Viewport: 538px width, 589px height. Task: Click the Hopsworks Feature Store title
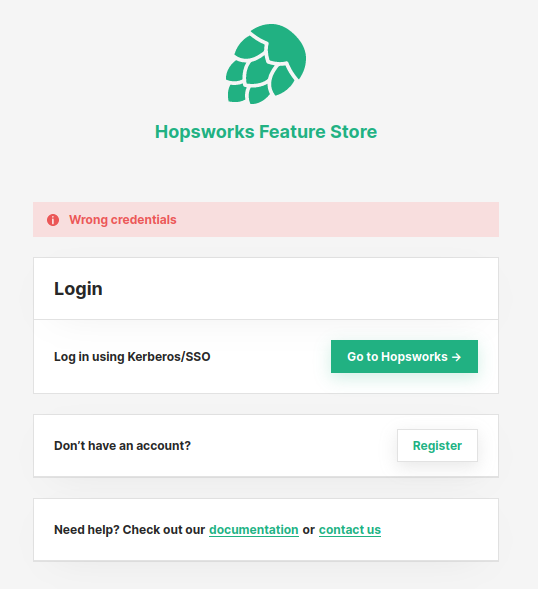pos(266,132)
